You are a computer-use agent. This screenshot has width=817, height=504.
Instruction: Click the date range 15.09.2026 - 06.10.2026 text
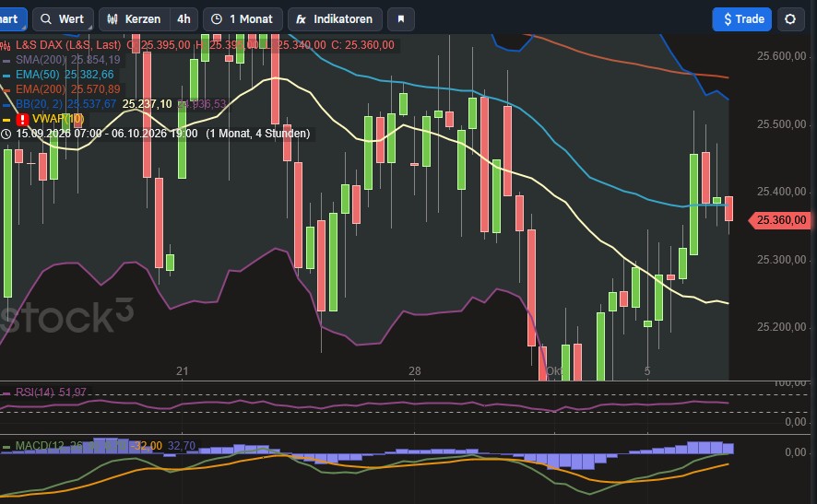tap(107, 134)
